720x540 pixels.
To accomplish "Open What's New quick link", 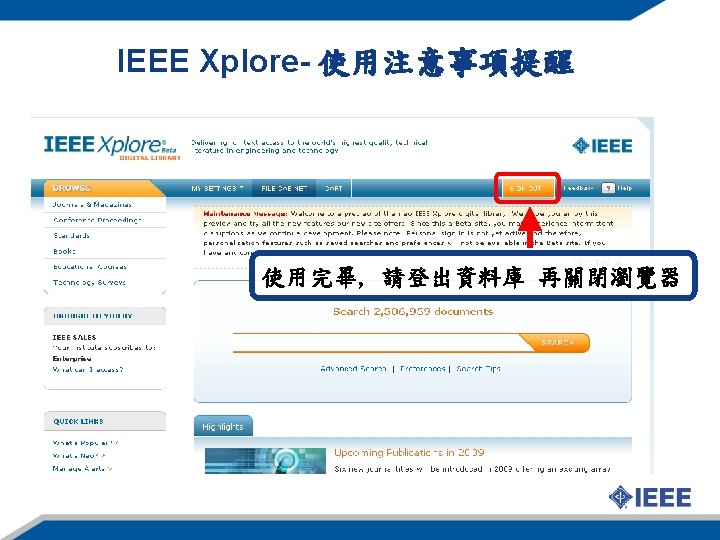I will [x=79, y=456].
